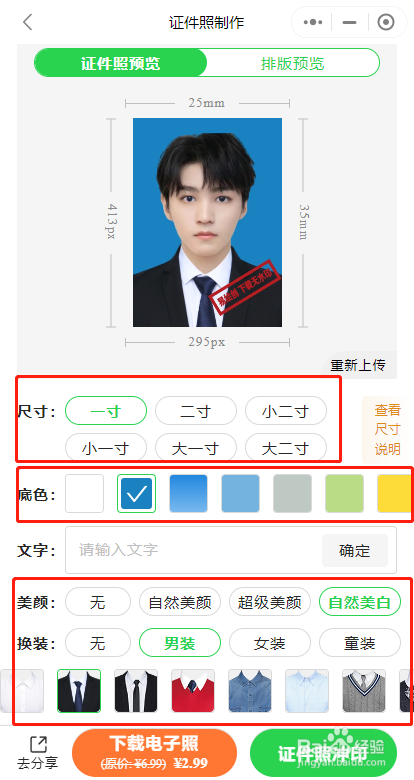Go back using the top-left arrow
Image resolution: width=414 pixels, height=780 pixels.
pyautogui.click(x=27, y=22)
